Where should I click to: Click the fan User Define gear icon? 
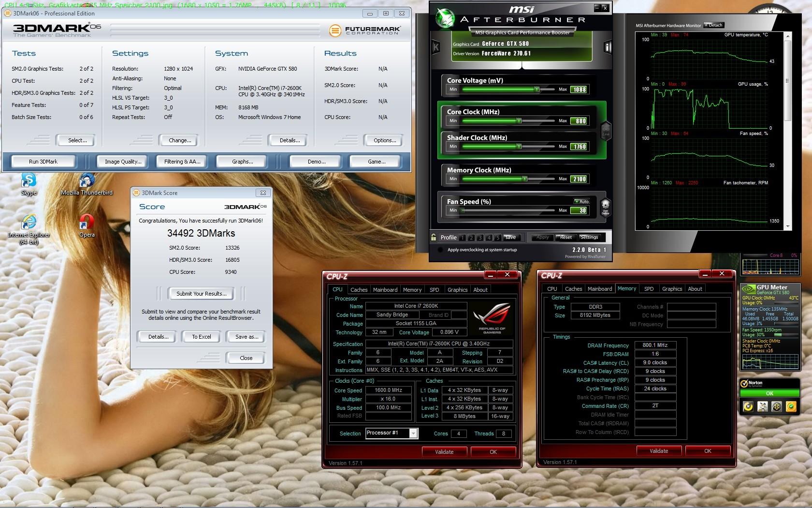coord(605,207)
